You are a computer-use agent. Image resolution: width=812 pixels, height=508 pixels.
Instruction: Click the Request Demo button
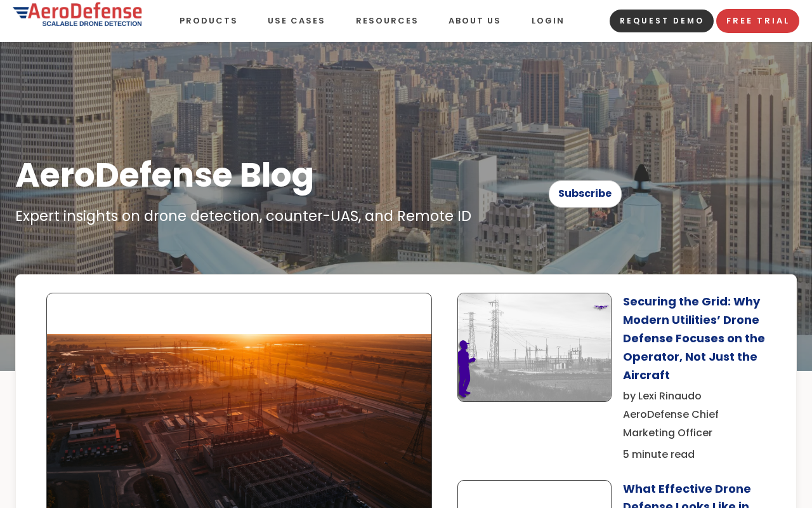[x=662, y=21]
